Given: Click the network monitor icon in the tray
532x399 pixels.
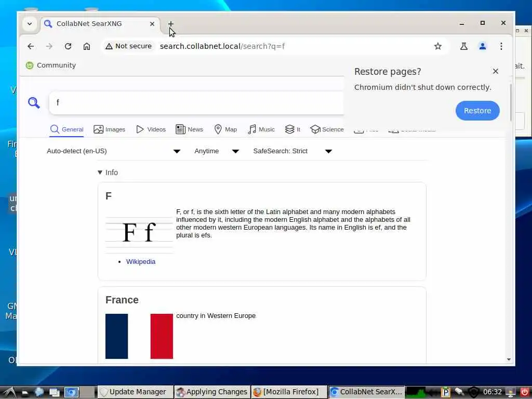Looking at the screenshot, I should 510,392.
